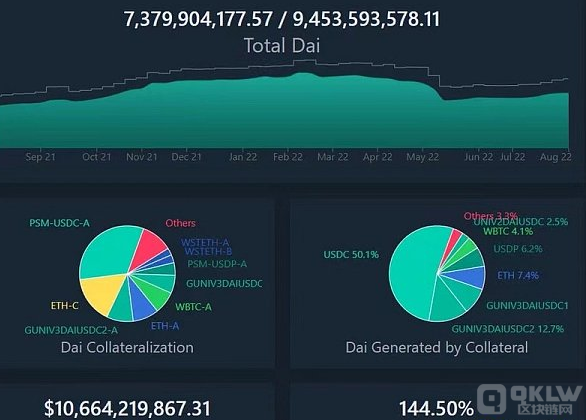The height and width of the screenshot is (420, 586).
Task: Select the Others 3.3% label
Action: tap(490, 216)
